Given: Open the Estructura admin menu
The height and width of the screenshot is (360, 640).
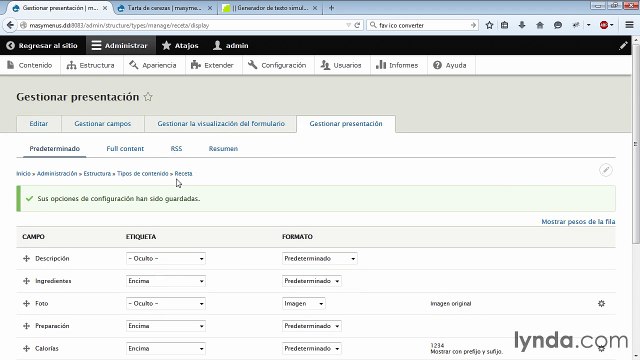Looking at the screenshot, I should [91, 65].
